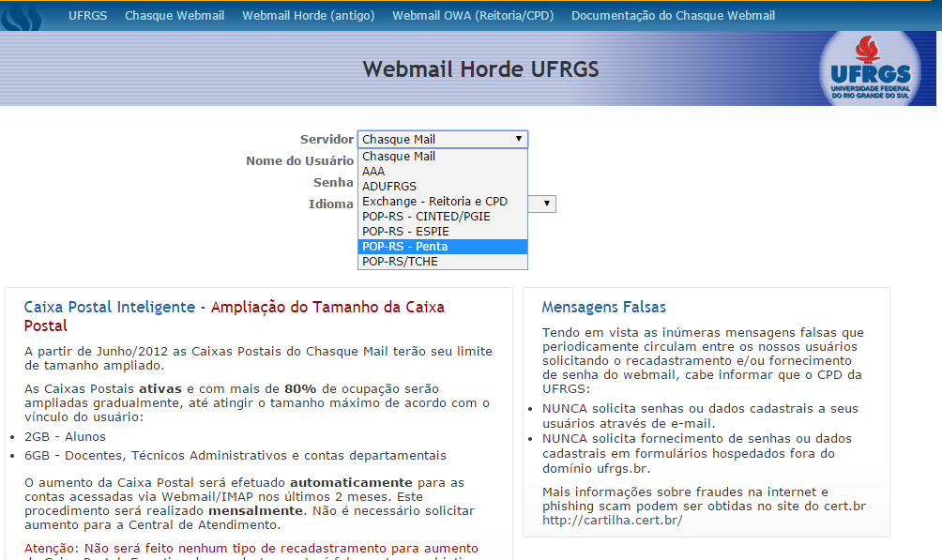Open Webmail Horde (antigo) link
Viewport: 942px width, 560px height.
[x=308, y=16]
